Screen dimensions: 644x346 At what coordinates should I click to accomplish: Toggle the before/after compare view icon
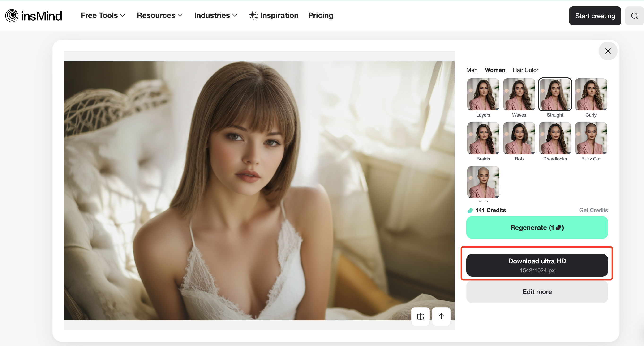point(420,316)
